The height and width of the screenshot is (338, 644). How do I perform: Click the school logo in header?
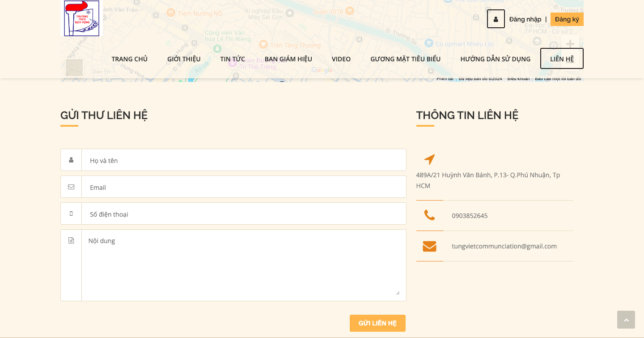click(x=81, y=18)
